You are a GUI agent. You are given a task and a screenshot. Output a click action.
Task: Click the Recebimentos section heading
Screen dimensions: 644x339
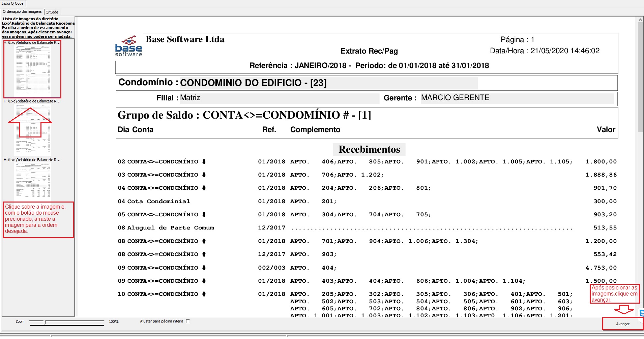click(x=369, y=149)
